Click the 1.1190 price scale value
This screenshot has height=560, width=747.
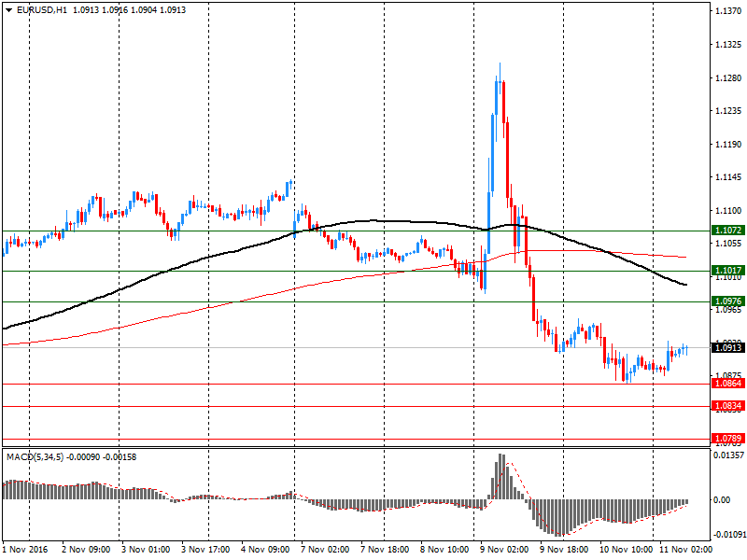pyautogui.click(x=728, y=145)
